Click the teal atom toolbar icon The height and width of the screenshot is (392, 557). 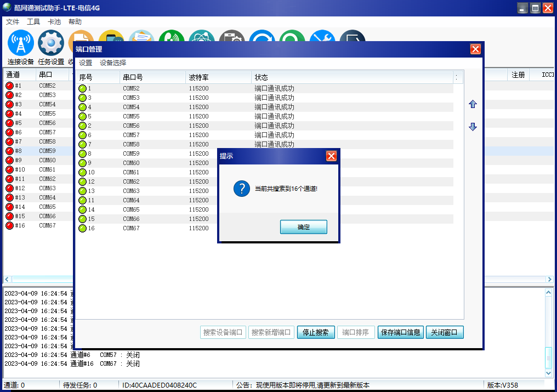coord(202,36)
